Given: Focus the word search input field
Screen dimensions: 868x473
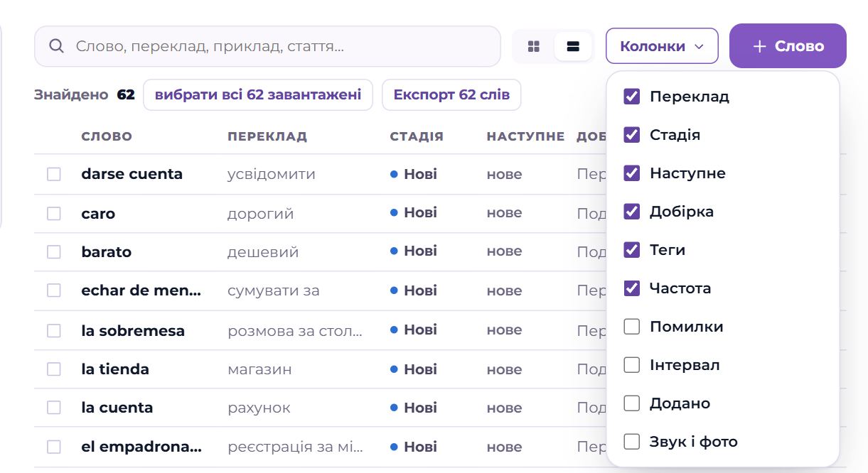Looking at the screenshot, I should [267, 47].
